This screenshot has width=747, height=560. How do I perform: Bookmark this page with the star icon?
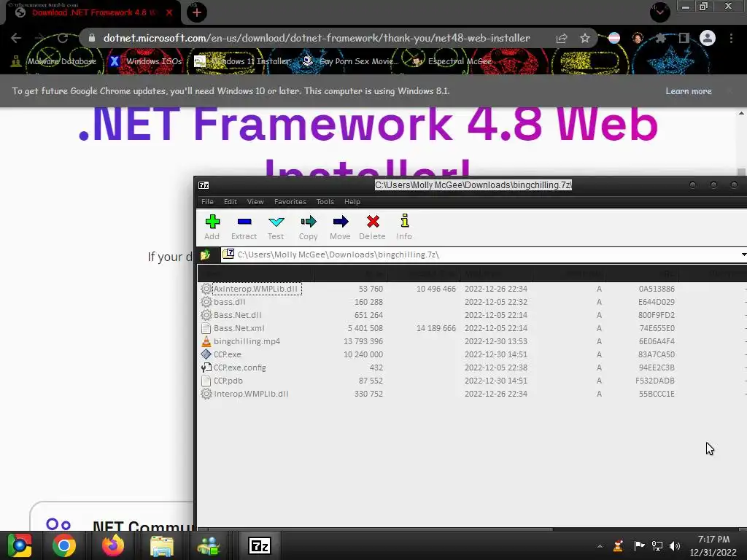click(x=585, y=38)
